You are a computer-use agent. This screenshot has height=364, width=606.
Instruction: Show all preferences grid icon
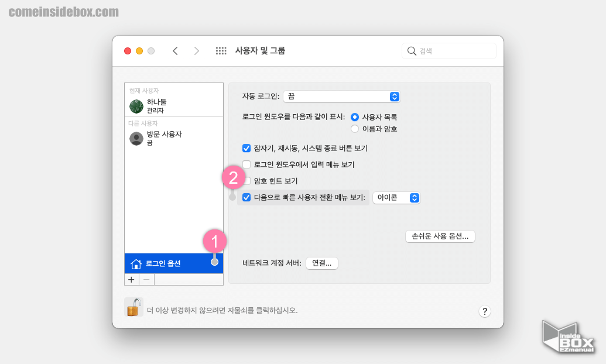click(x=221, y=51)
